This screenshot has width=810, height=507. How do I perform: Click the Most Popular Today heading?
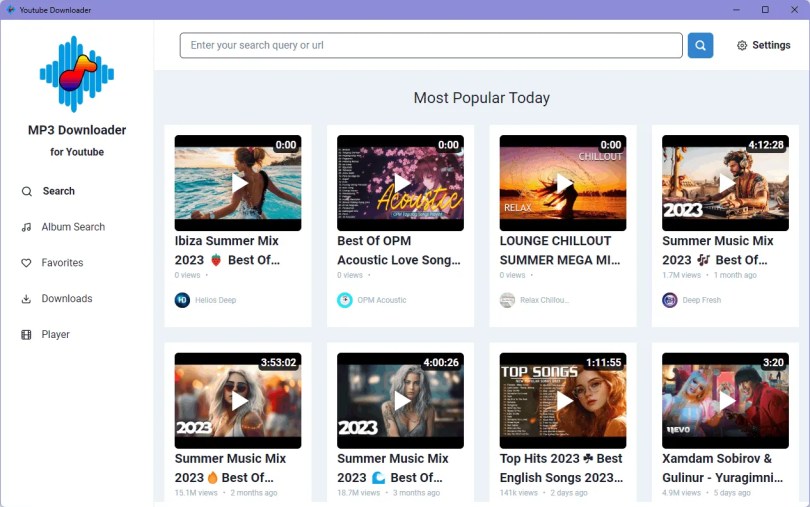tap(481, 98)
